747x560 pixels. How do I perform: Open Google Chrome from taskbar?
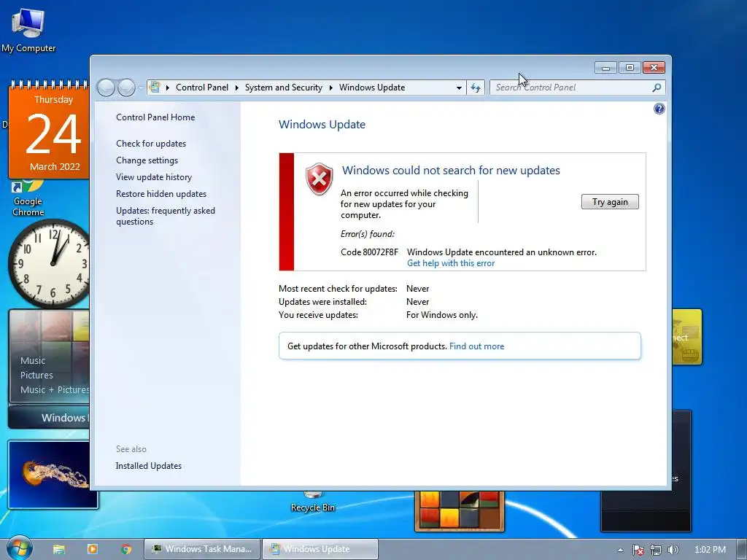tap(126, 549)
